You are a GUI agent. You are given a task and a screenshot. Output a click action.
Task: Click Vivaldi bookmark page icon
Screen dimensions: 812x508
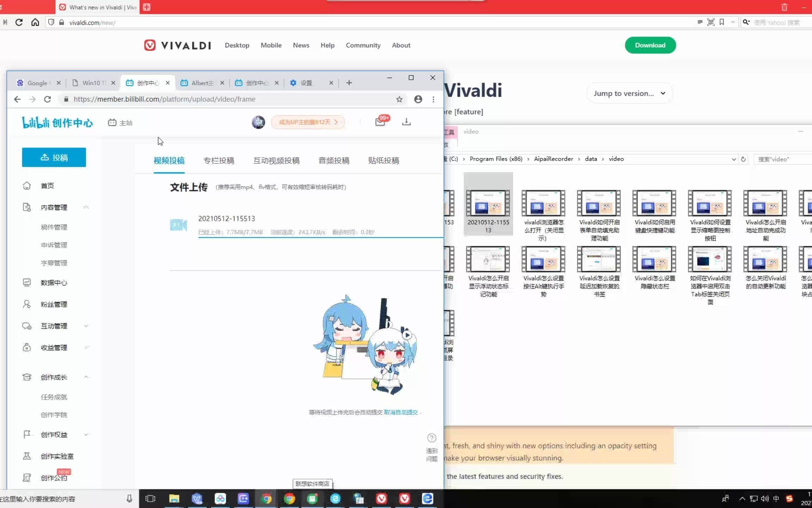click(x=722, y=22)
